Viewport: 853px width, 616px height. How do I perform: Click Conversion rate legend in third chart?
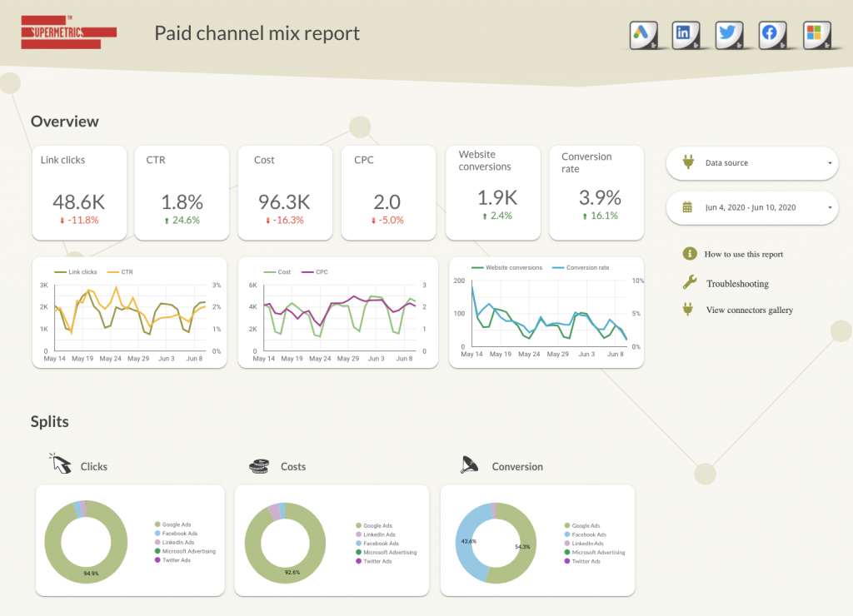click(581, 267)
